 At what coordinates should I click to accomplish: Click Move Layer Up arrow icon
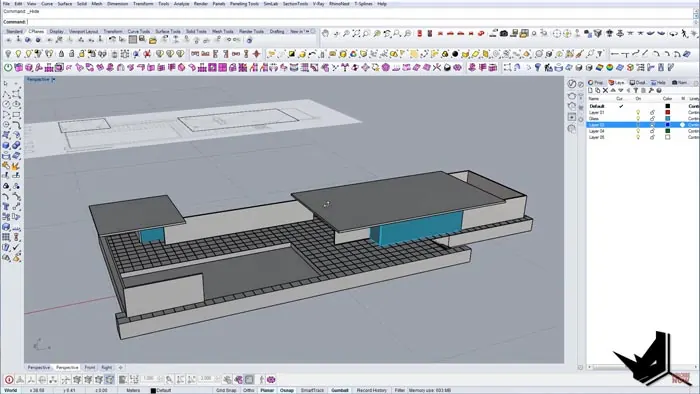coord(613,91)
